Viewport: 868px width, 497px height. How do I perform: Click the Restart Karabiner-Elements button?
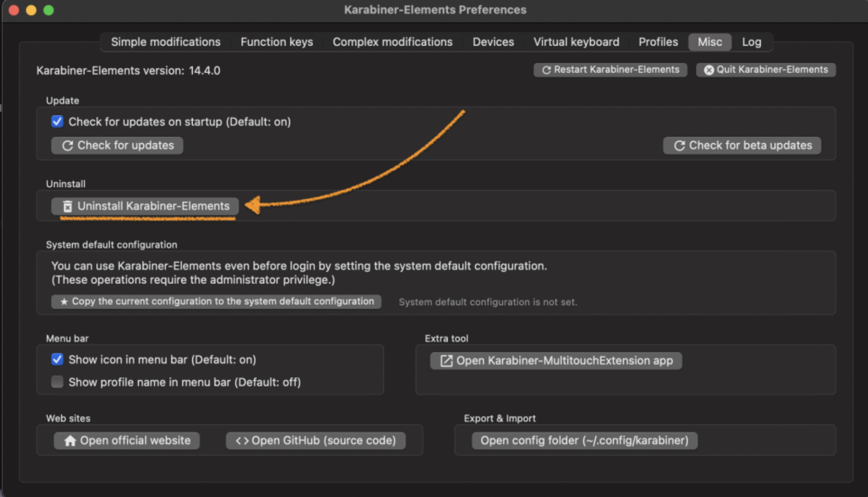coord(610,70)
